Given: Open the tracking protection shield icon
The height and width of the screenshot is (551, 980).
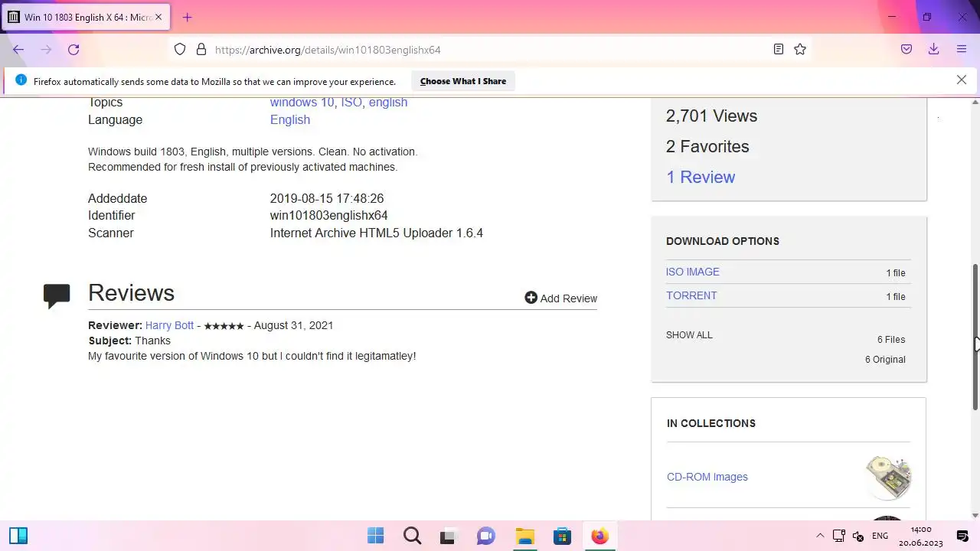Looking at the screenshot, I should click(x=180, y=50).
